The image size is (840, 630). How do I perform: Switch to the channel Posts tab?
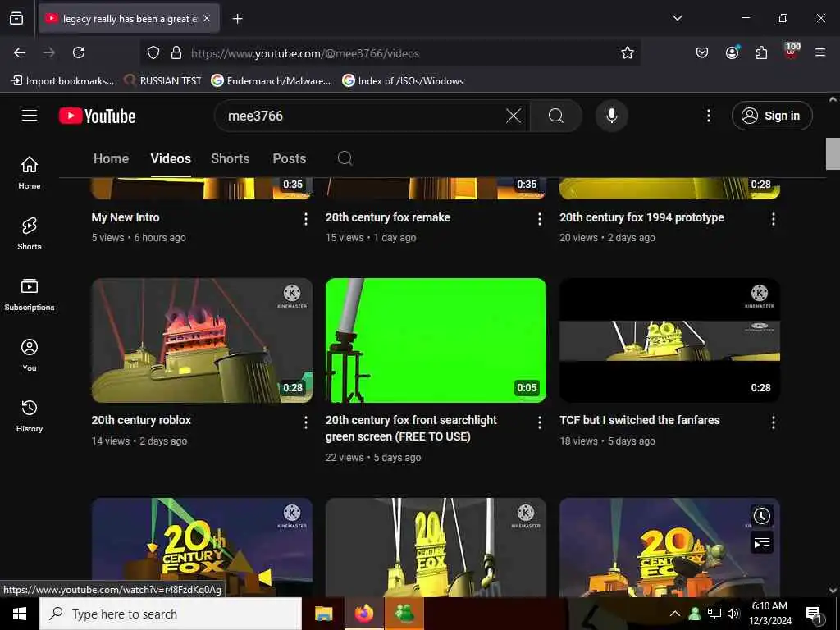(x=290, y=158)
